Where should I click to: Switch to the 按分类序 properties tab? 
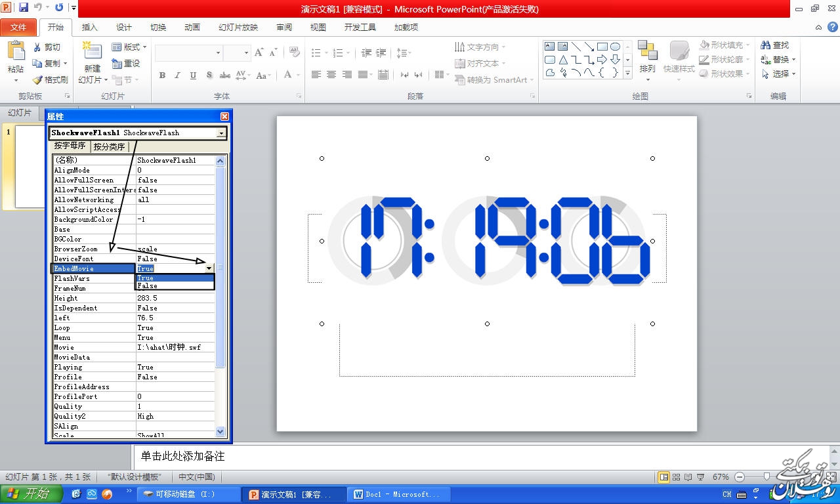click(109, 147)
